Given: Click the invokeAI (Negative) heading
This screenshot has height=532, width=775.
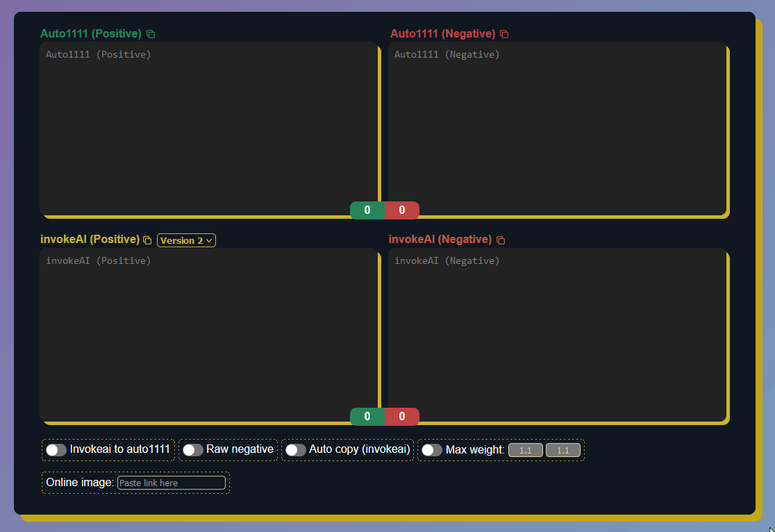Looking at the screenshot, I should pos(440,240).
